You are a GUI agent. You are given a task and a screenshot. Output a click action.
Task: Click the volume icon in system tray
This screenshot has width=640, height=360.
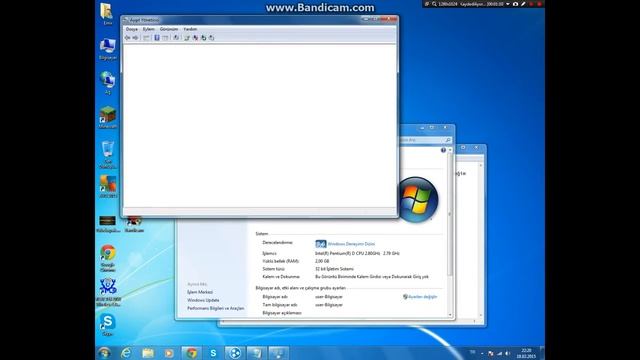click(508, 353)
